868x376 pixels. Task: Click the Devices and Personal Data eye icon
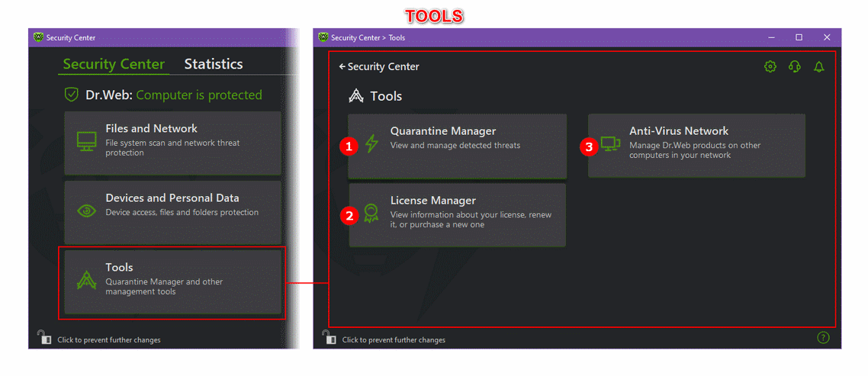pos(86,210)
